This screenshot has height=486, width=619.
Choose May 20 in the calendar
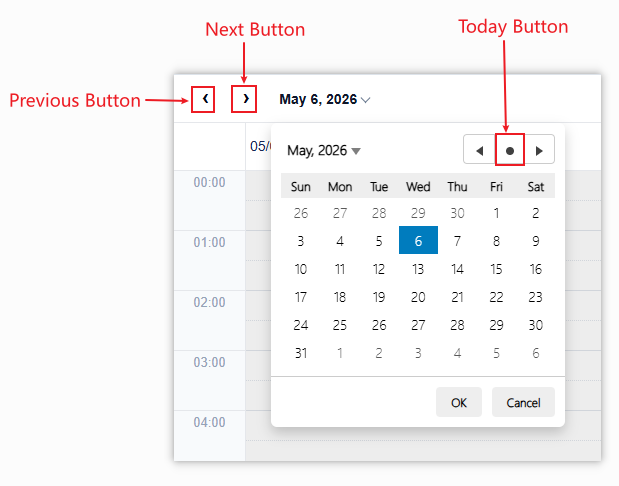[x=418, y=297]
